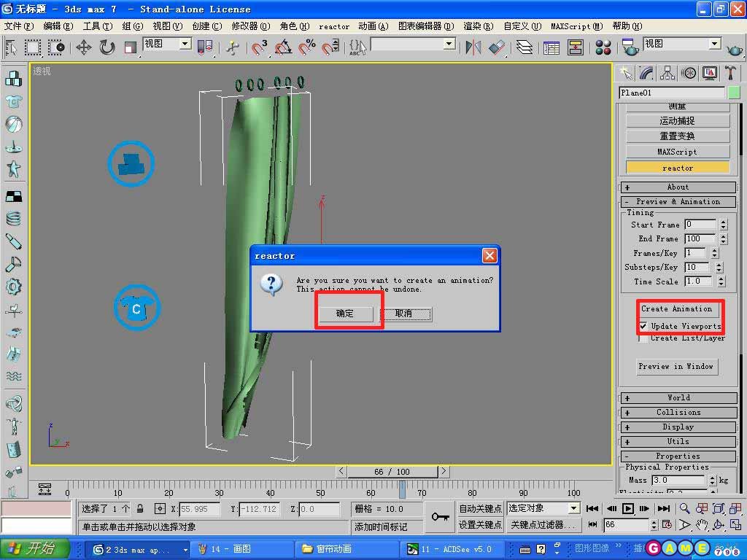Click the green object color swatch

pyautogui.click(x=734, y=93)
